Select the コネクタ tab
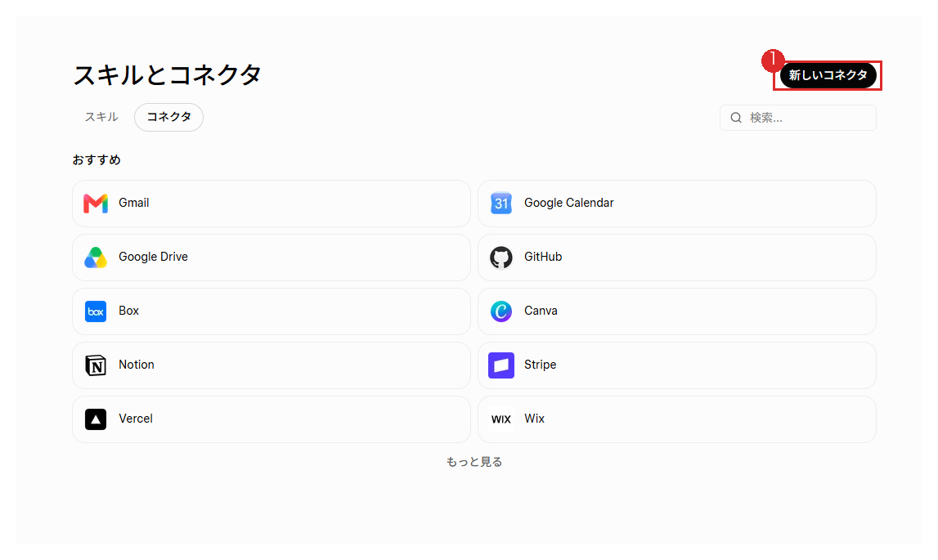Image resolution: width=938 pixels, height=560 pixels. pos(168,117)
